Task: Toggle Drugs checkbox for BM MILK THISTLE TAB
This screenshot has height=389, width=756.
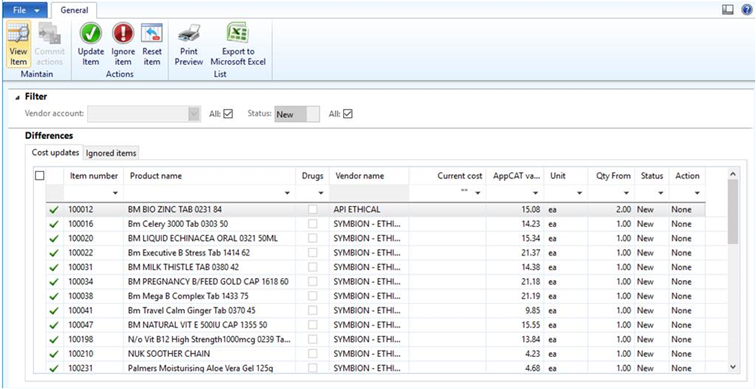Action: [313, 267]
